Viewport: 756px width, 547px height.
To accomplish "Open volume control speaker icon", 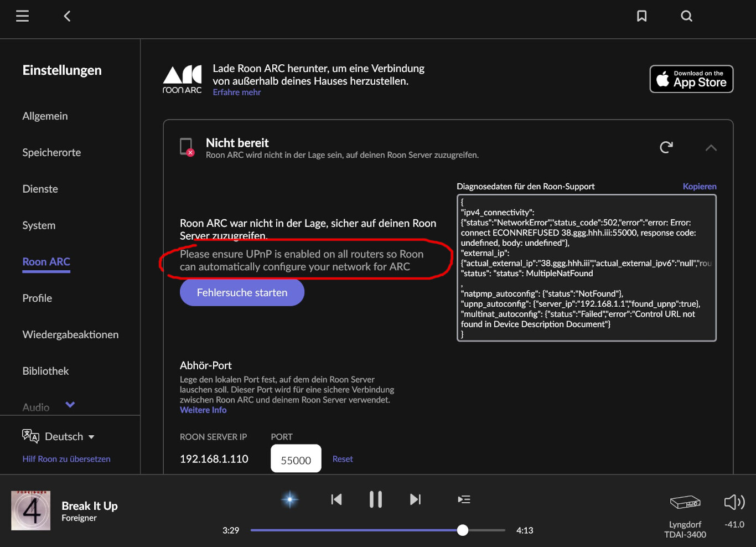I will coord(734,502).
